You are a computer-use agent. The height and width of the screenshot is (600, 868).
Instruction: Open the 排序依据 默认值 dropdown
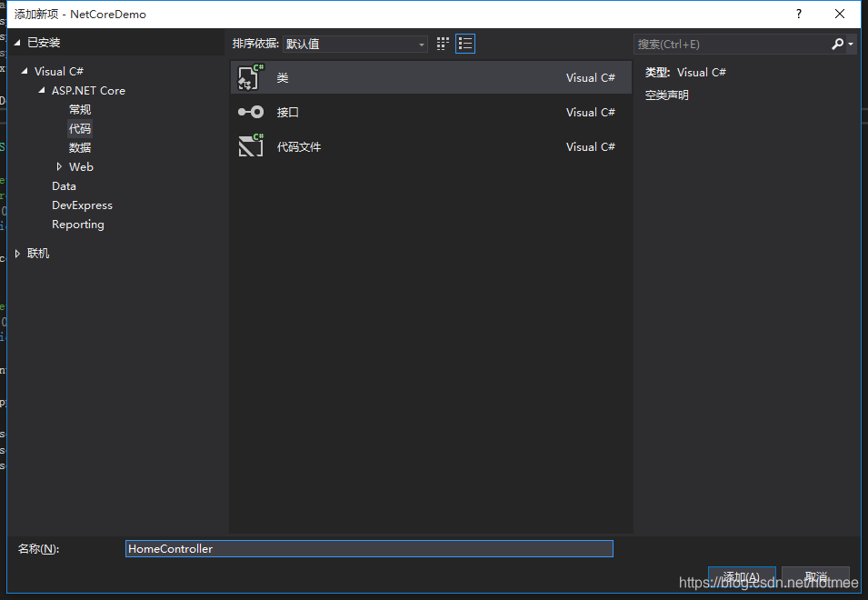(x=354, y=44)
